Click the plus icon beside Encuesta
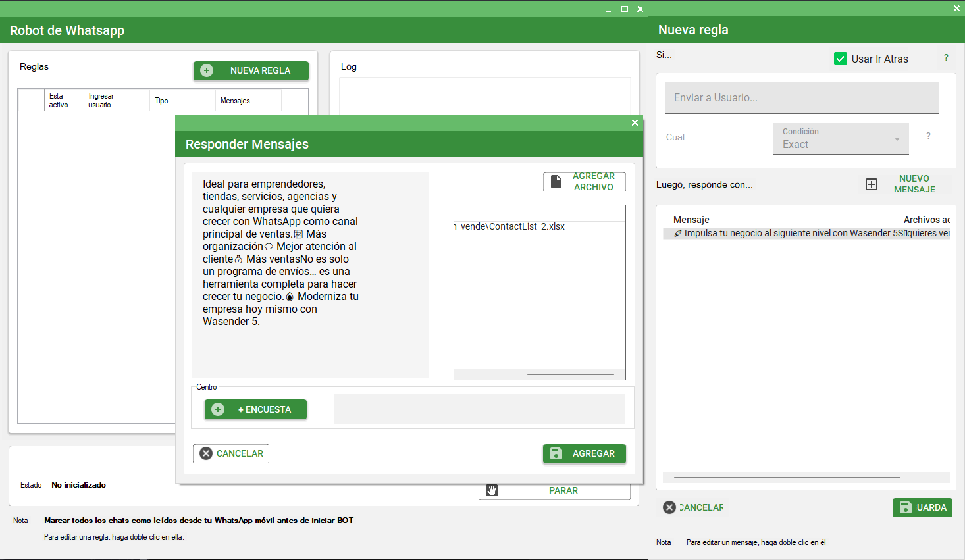The image size is (965, 560). coord(218,409)
